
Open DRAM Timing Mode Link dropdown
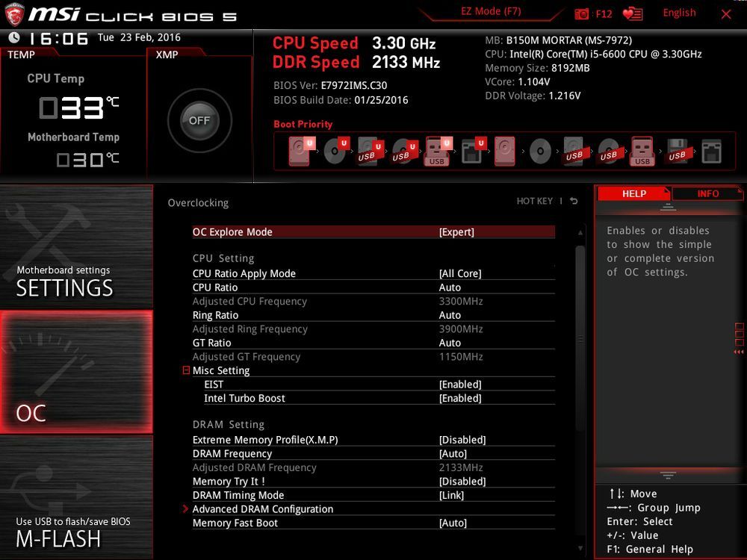coord(451,495)
